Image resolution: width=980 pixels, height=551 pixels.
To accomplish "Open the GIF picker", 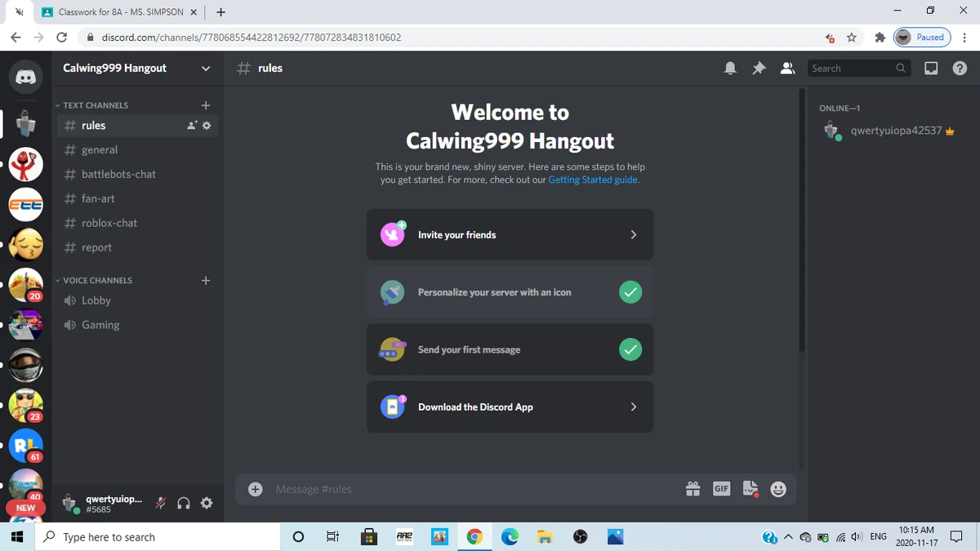I will 721,489.
